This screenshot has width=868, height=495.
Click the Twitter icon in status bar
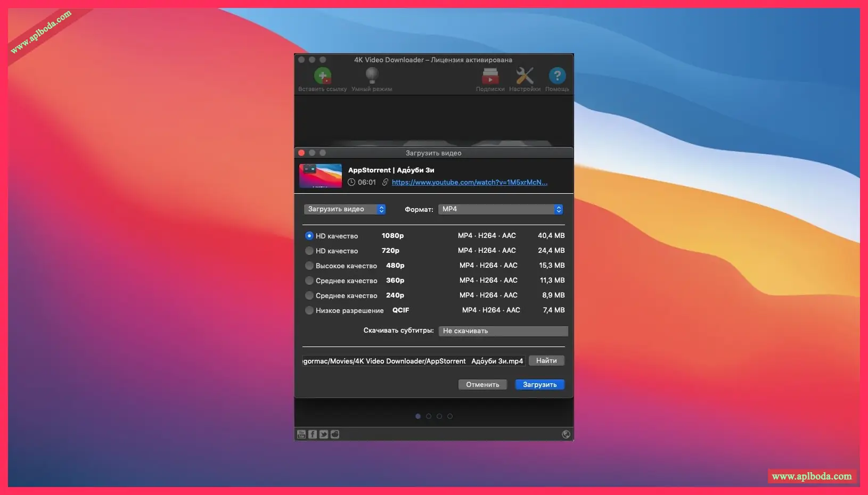[x=324, y=434]
